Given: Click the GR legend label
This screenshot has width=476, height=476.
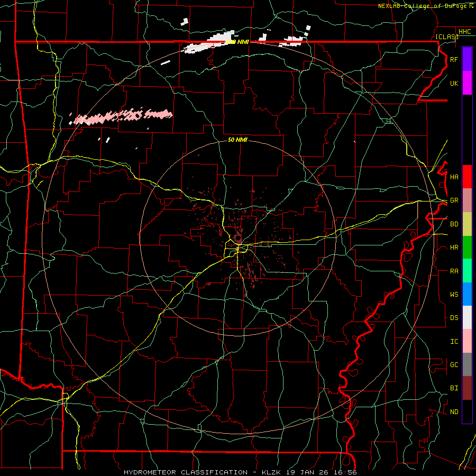Looking at the screenshot, I should [x=454, y=200].
